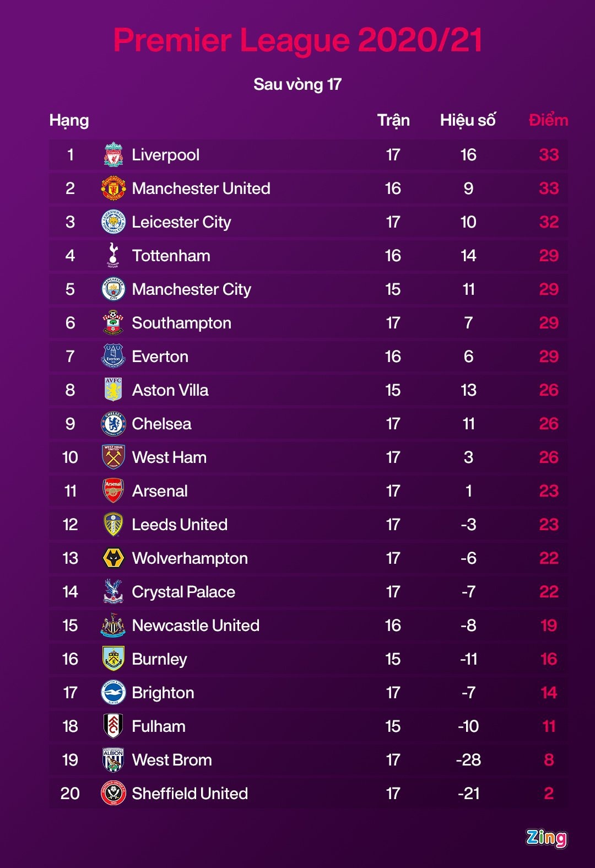Select the Sau vòng 17 subtitle

coord(297,84)
